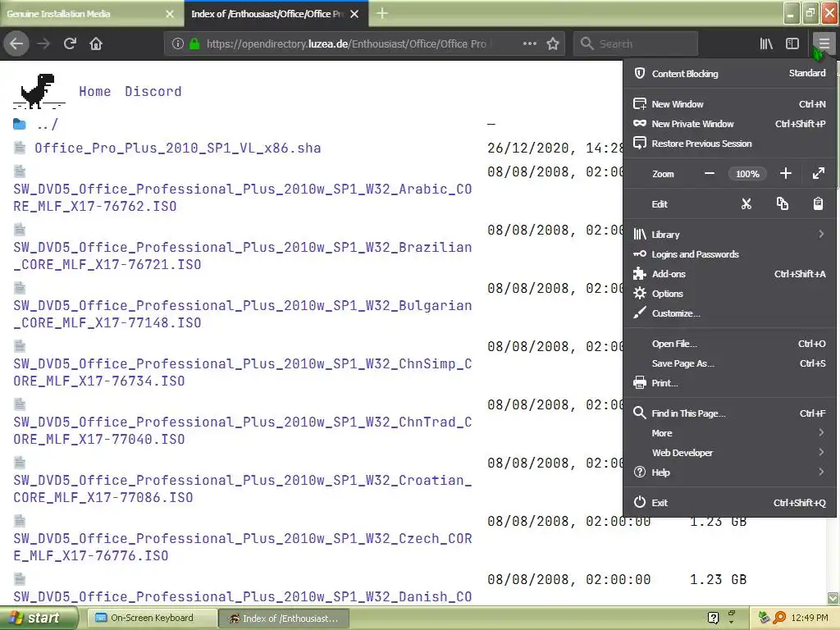Go back to the previous page

point(16,43)
